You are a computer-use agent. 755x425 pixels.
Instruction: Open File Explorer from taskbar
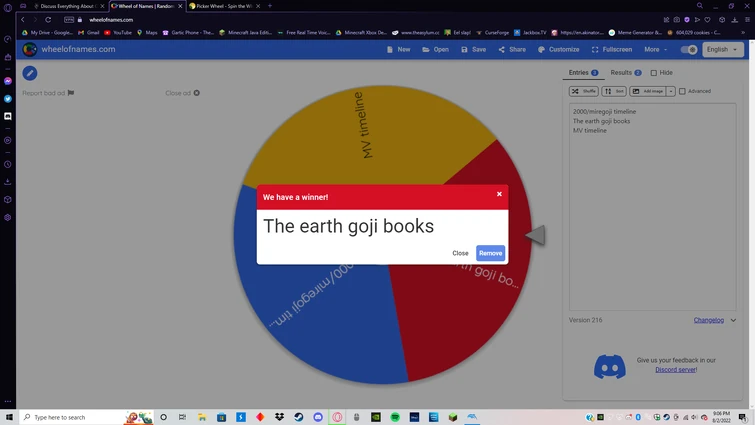202,417
